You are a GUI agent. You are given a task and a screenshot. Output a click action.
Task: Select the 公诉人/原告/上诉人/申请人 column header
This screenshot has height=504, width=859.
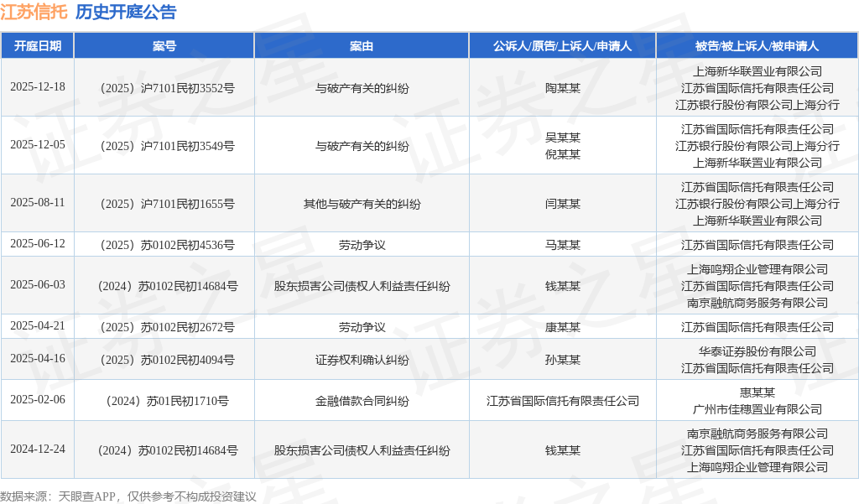click(x=563, y=46)
